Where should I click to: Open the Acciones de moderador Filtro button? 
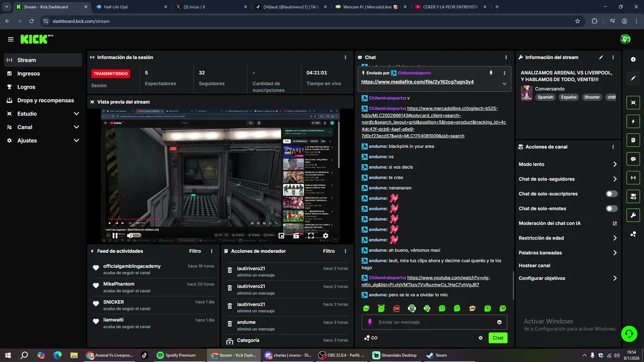tap(329, 251)
